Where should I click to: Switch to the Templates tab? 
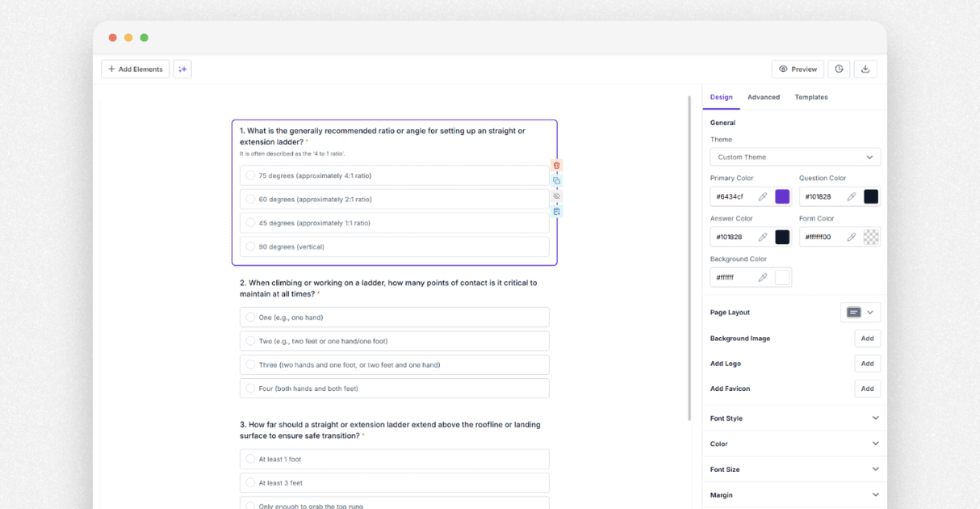coord(810,97)
